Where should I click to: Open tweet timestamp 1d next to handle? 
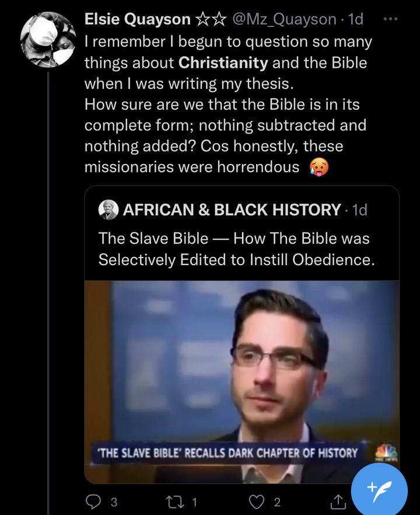(355, 19)
